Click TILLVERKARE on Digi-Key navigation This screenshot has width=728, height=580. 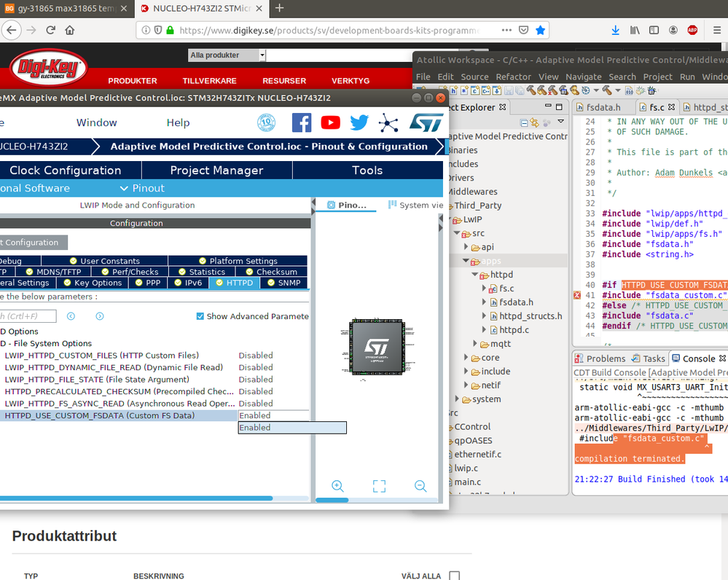[209, 81]
